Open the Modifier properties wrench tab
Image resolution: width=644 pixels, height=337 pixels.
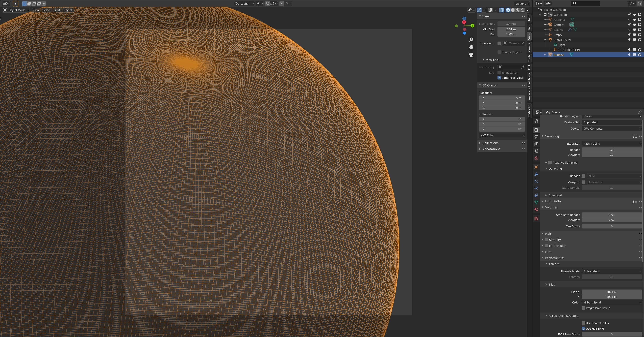(536, 174)
